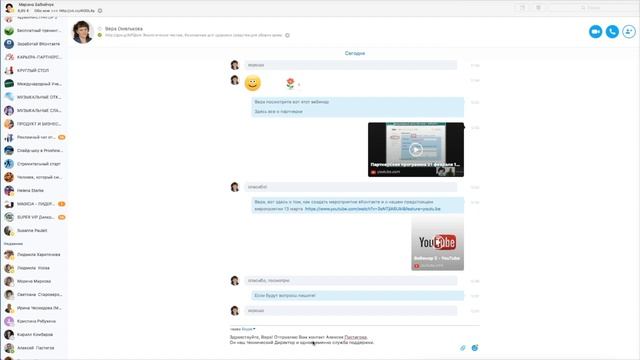Open the YouTube Вебинар 2 link thumbnail
This screenshot has width=640, height=360.
point(438,244)
